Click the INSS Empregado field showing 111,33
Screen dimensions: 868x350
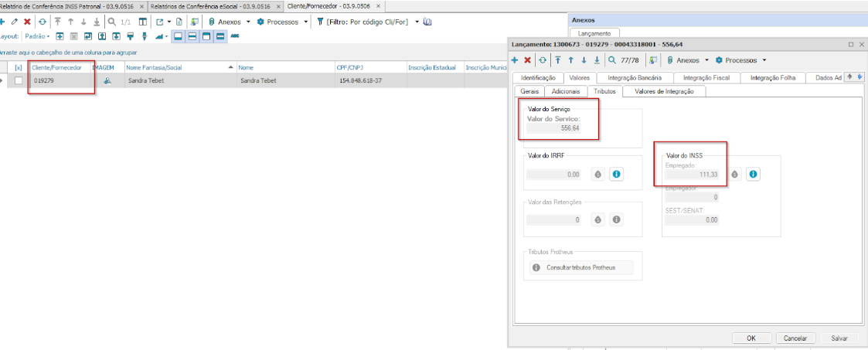click(x=692, y=174)
